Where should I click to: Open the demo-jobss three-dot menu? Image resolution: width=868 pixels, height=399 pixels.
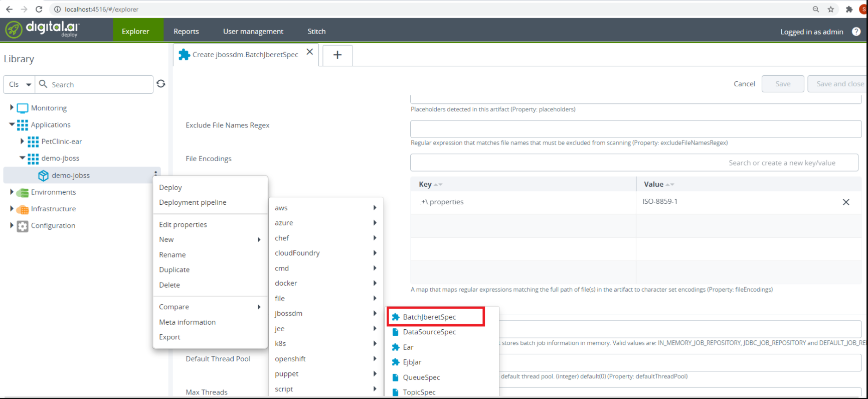pos(156,173)
